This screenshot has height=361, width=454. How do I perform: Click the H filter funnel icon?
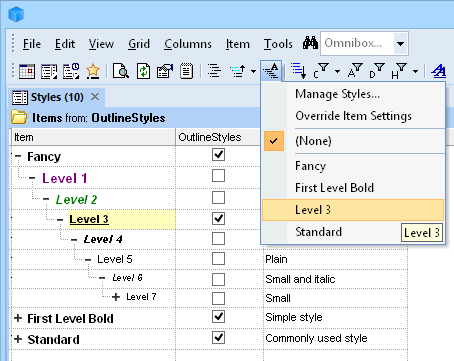pyautogui.click(x=399, y=71)
